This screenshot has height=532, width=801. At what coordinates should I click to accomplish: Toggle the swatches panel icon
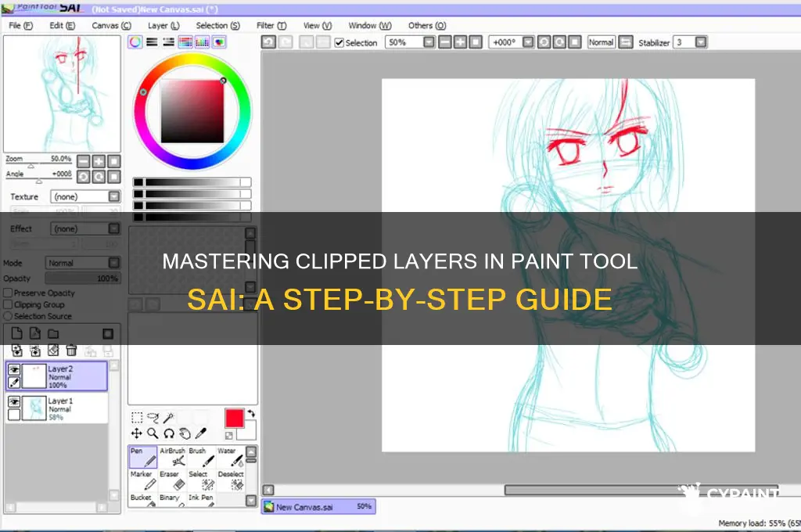pos(203,42)
